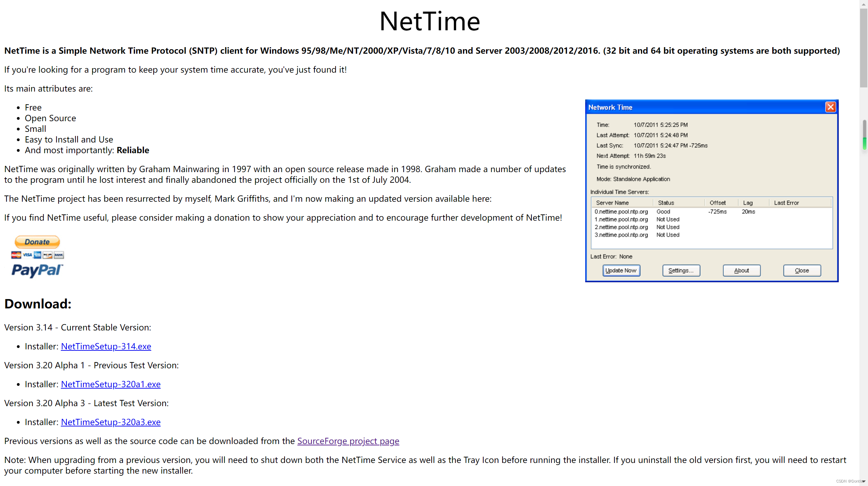
Task: Click the scrollbar down arrow
Action: click(x=864, y=482)
